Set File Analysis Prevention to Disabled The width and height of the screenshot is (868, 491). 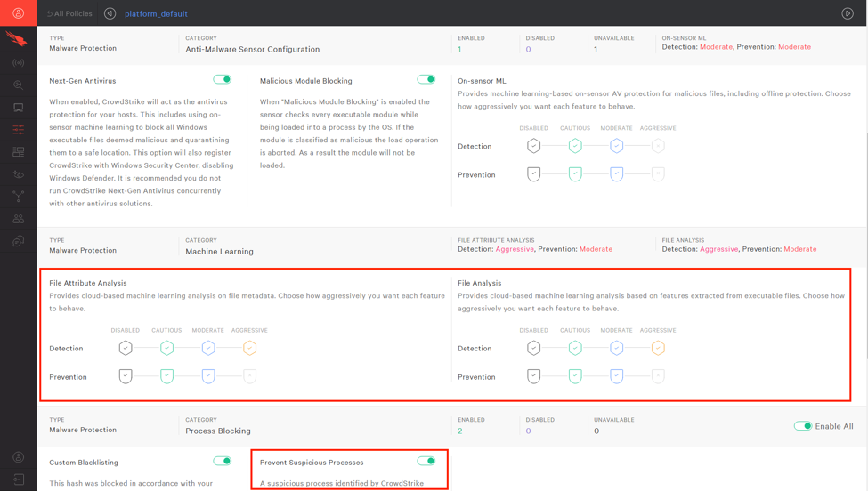click(533, 376)
